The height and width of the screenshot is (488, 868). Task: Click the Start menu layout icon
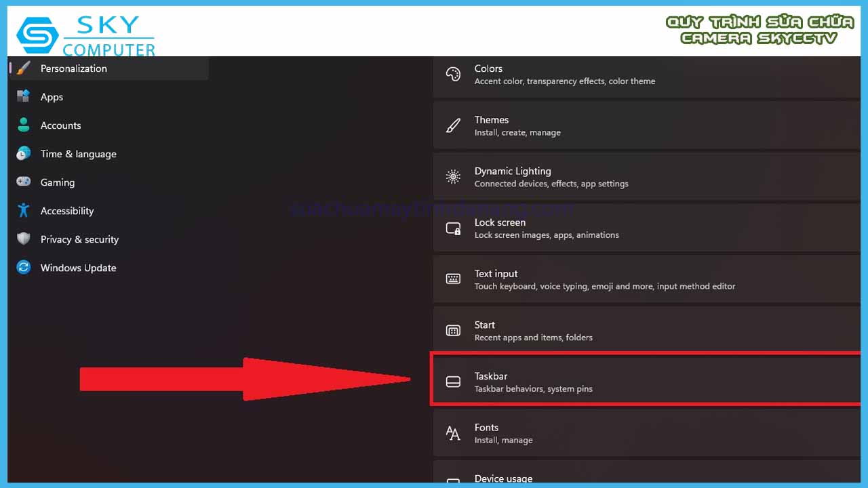tap(453, 331)
